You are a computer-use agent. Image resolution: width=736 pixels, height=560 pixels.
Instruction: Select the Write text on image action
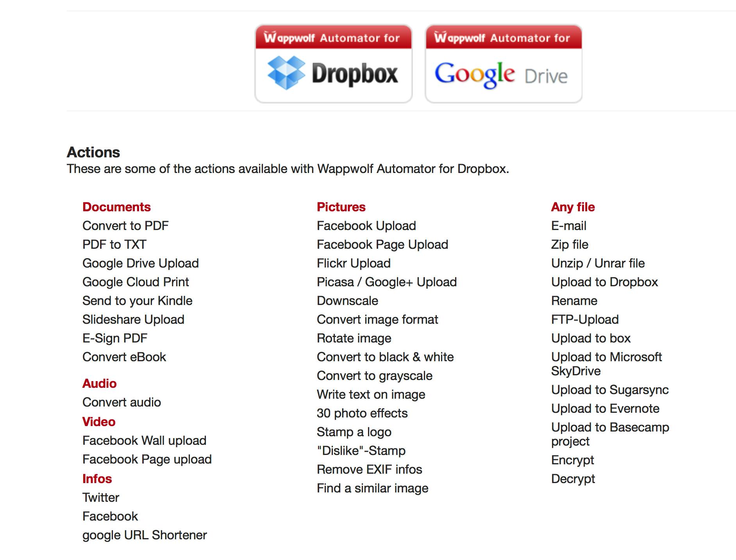(371, 394)
